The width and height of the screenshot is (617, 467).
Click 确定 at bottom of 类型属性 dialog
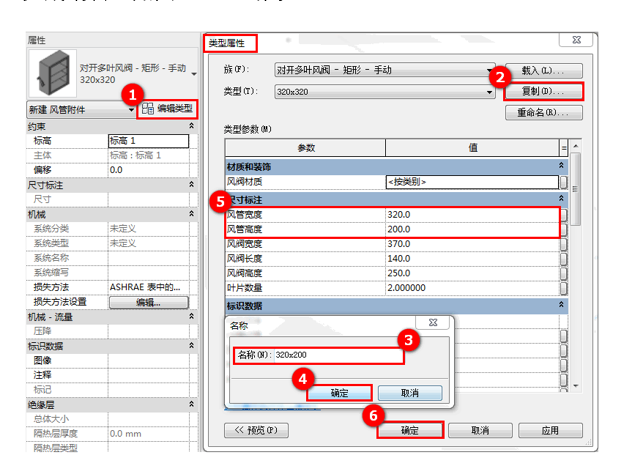pyautogui.click(x=410, y=430)
